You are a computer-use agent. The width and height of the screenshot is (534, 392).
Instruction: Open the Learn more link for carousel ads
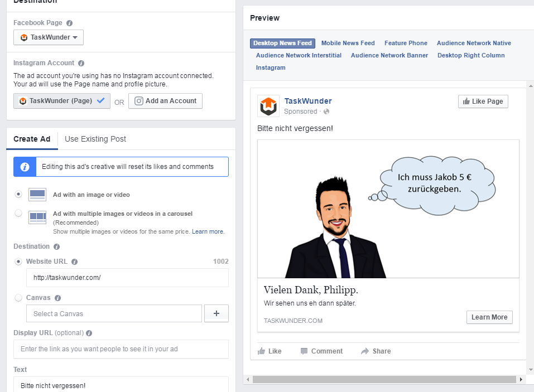click(208, 232)
